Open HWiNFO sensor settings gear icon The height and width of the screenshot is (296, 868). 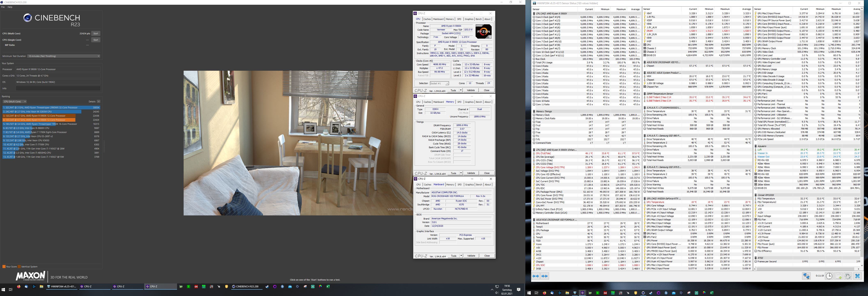[848, 276]
